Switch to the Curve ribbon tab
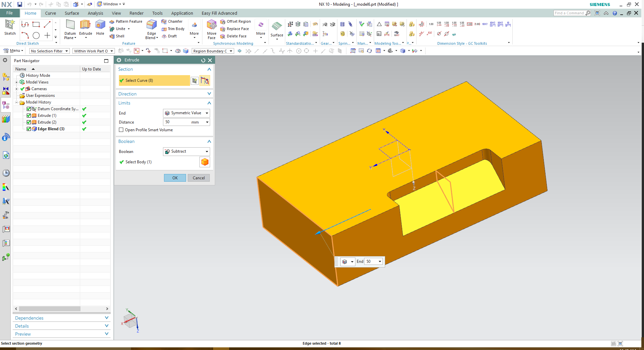 pos(50,13)
